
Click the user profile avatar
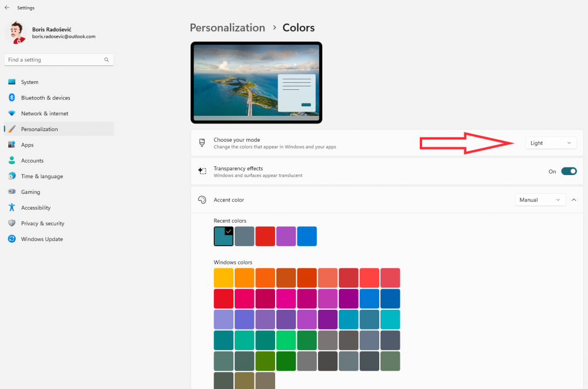click(x=16, y=32)
